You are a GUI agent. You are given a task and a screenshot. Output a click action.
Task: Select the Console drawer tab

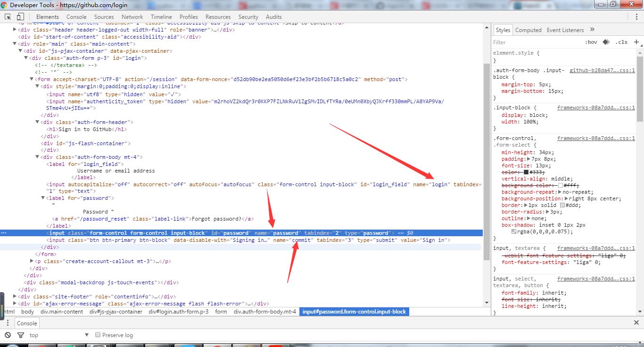[27, 323]
